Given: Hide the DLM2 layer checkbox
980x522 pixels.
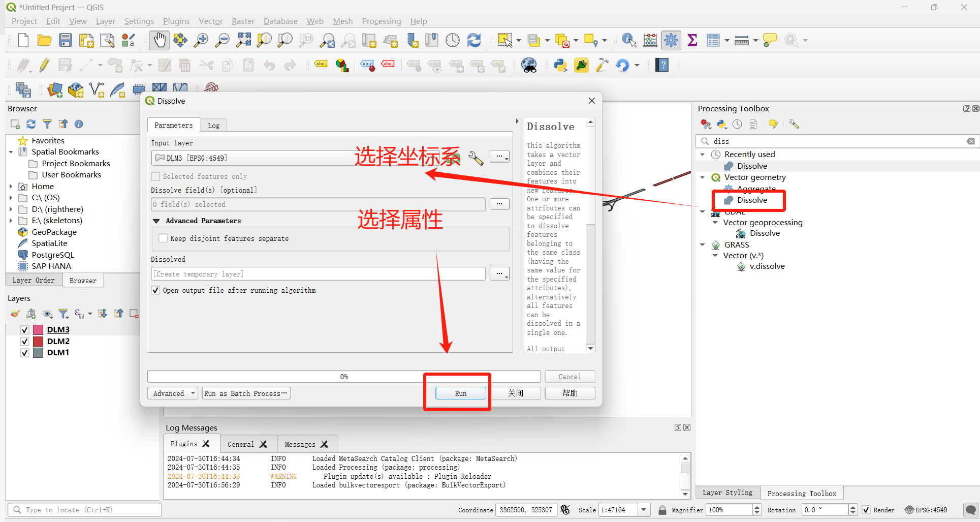Looking at the screenshot, I should click(24, 342).
